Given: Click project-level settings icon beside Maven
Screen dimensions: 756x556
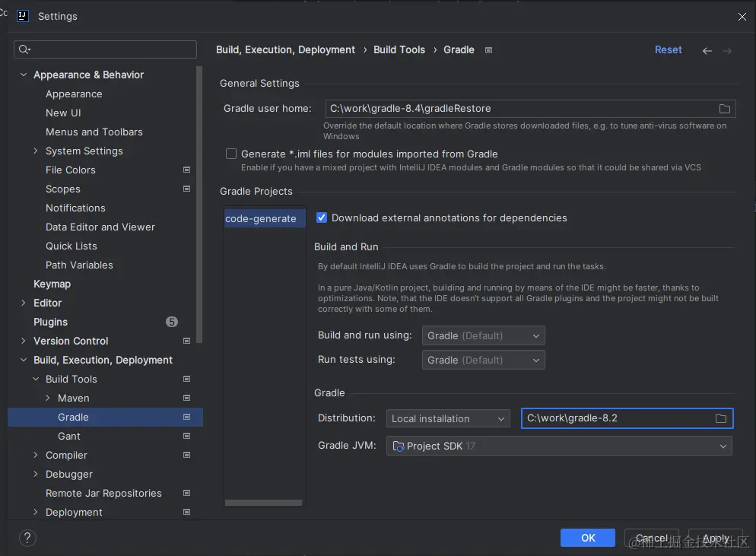Looking at the screenshot, I should point(186,398).
